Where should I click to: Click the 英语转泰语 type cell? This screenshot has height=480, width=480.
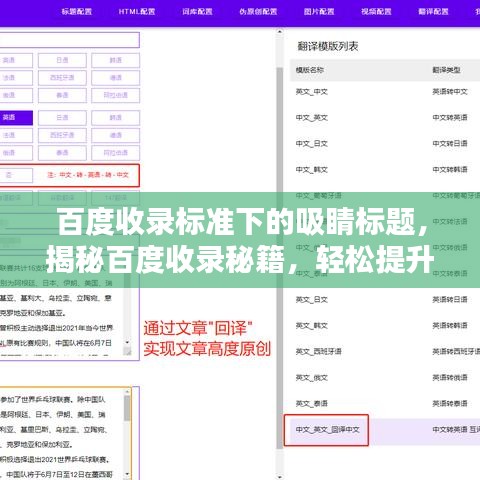450,404
